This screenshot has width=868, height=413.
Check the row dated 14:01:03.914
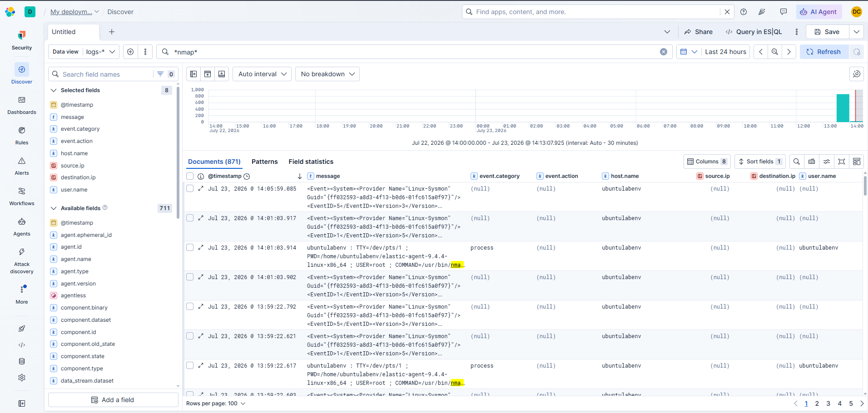(190, 247)
